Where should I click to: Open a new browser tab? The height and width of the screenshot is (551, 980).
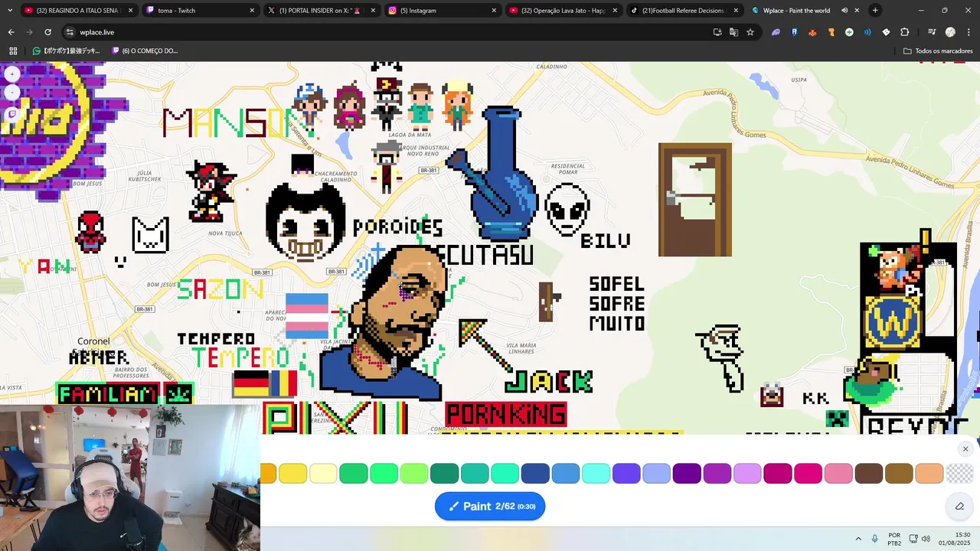pos(875,10)
